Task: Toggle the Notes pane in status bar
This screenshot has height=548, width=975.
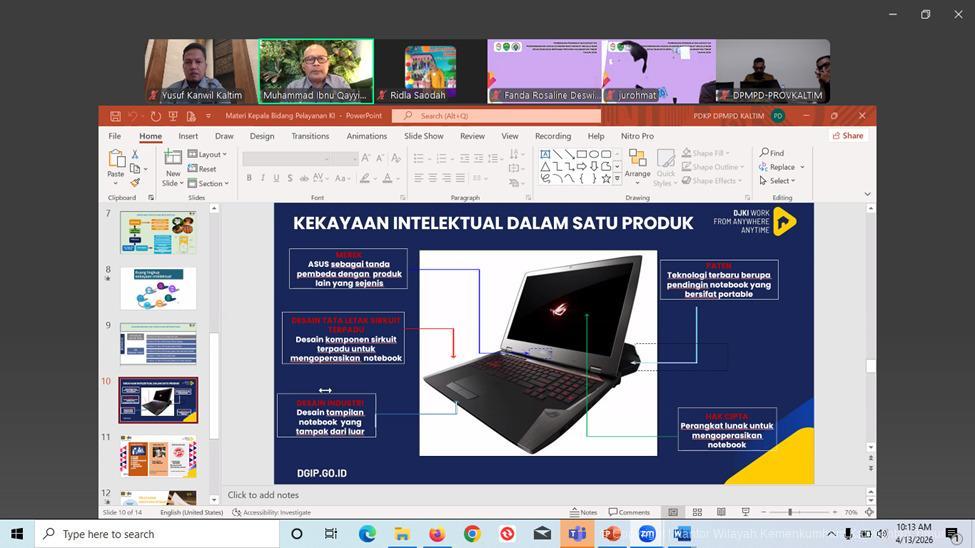Action: click(583, 512)
